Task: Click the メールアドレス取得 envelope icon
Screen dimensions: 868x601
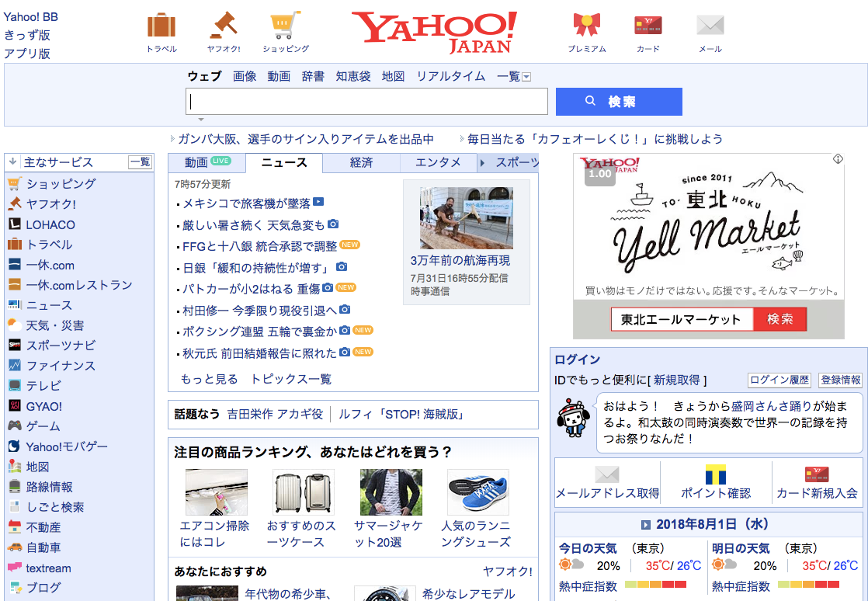Action: [x=606, y=474]
